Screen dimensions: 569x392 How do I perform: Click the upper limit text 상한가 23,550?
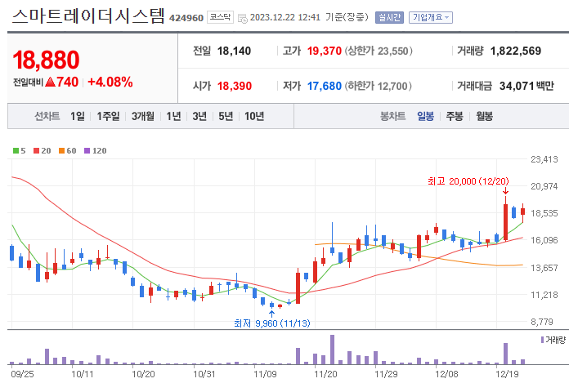click(379, 51)
